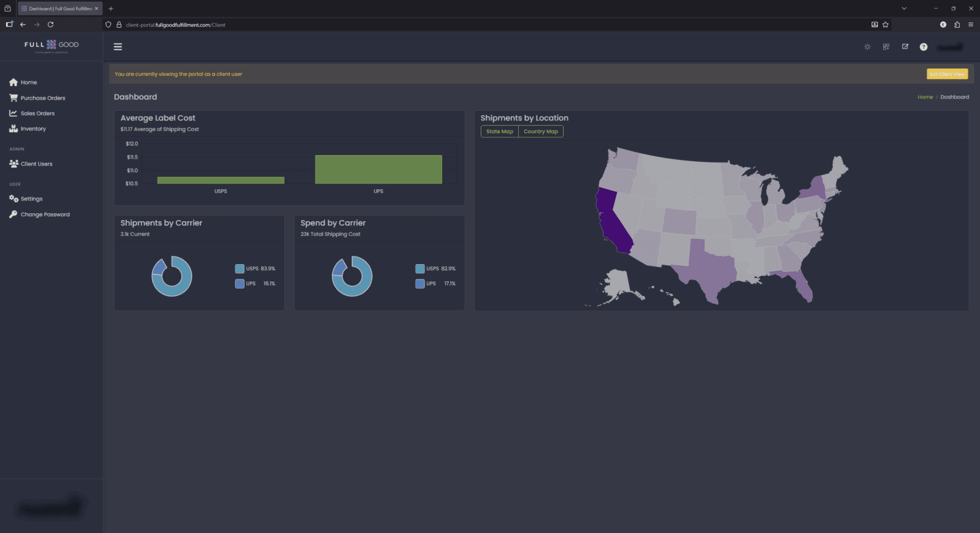Click the Exit Client View button

point(948,74)
